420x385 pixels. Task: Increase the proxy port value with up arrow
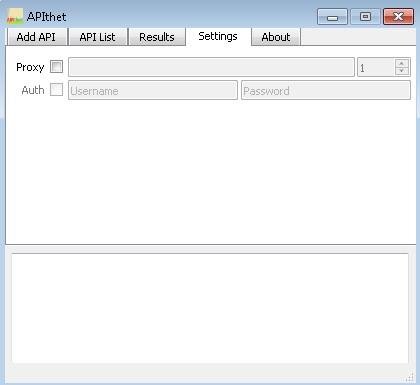coord(402,63)
